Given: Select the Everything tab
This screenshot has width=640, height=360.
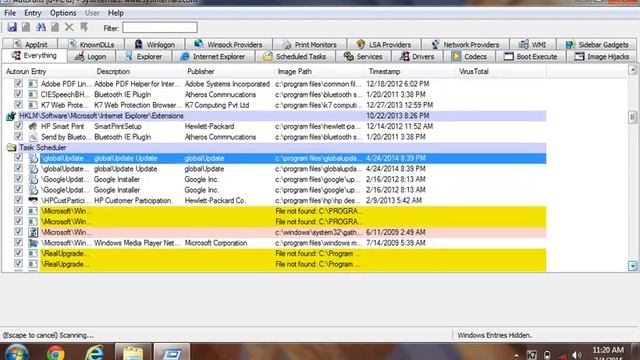Looking at the screenshot, I should tap(34, 56).
